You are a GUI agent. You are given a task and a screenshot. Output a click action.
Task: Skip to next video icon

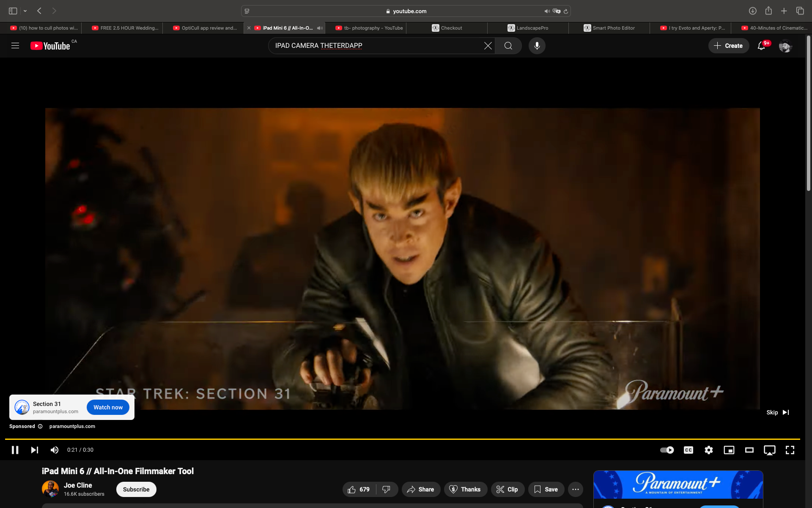point(35,450)
